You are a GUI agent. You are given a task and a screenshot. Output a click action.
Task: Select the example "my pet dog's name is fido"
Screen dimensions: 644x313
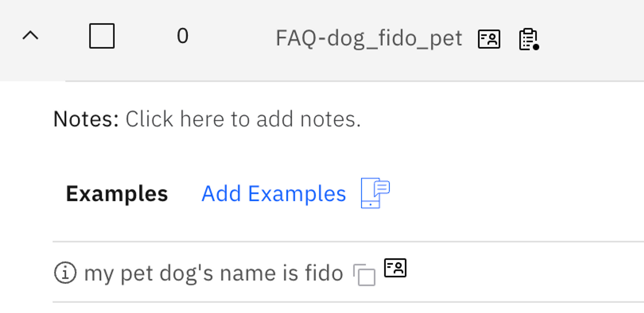[x=213, y=273]
